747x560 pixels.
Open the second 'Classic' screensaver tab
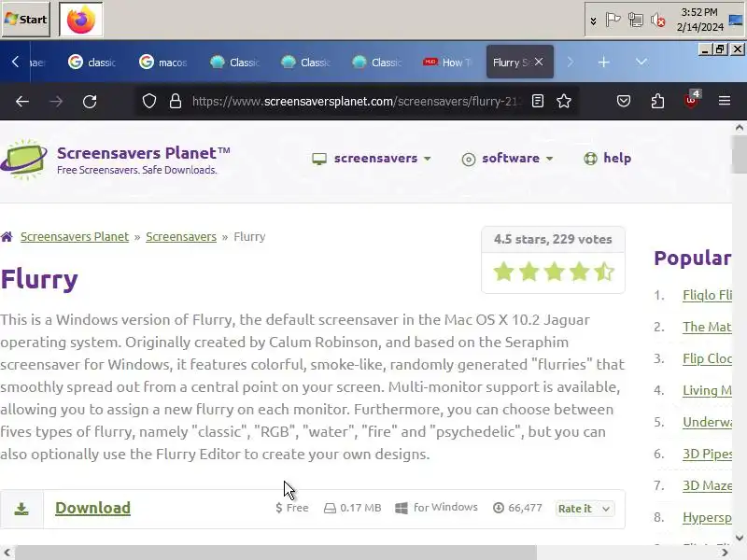tap(305, 62)
